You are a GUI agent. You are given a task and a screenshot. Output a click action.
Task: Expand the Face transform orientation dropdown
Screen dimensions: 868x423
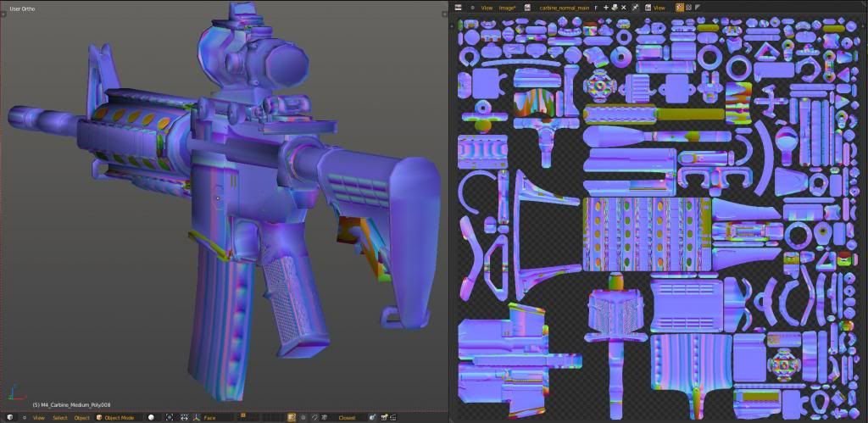tap(210, 417)
